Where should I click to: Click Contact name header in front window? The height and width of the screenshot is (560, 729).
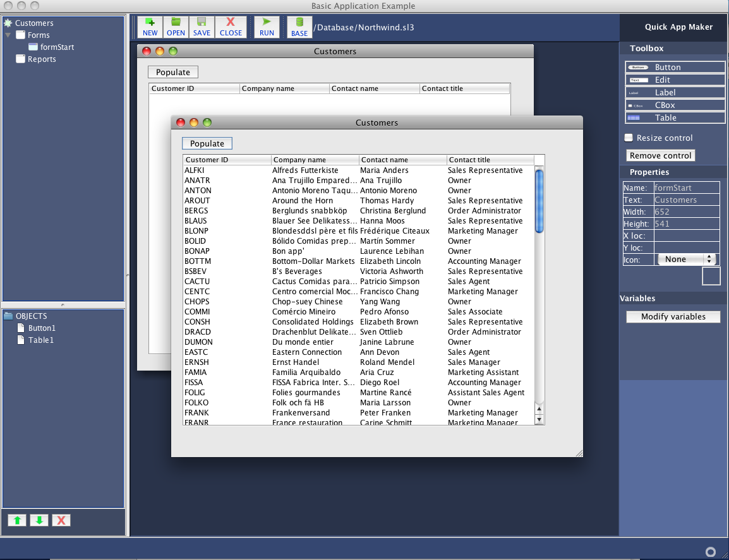(x=403, y=160)
